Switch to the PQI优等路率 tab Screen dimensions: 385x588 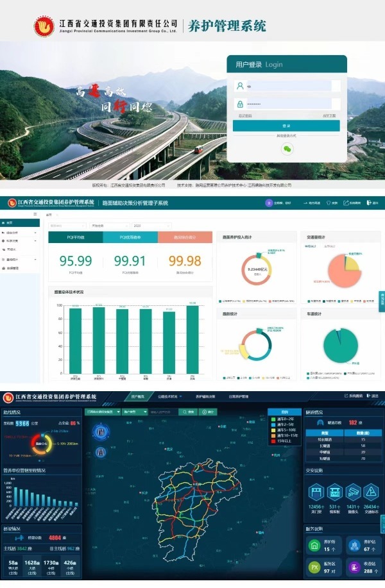130,237
